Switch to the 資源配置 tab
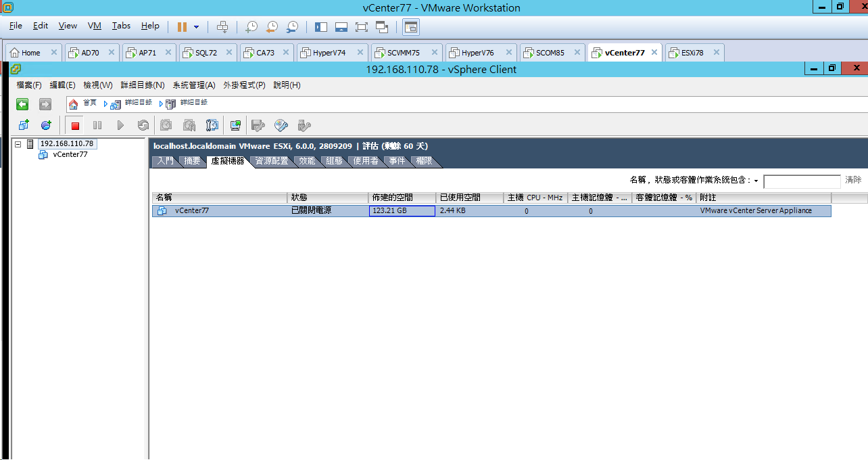Screen dimensions: 868x460 click(271, 161)
